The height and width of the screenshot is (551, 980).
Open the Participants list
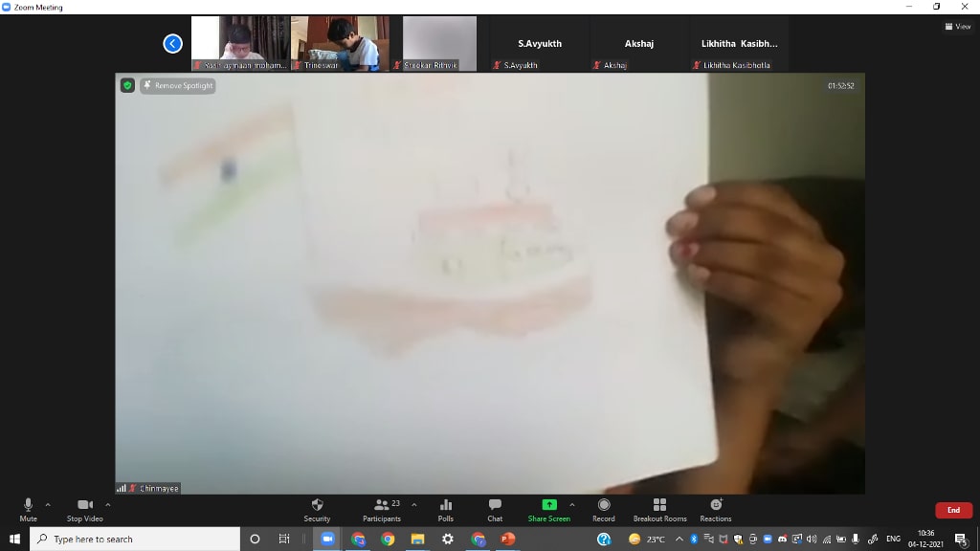383,509
